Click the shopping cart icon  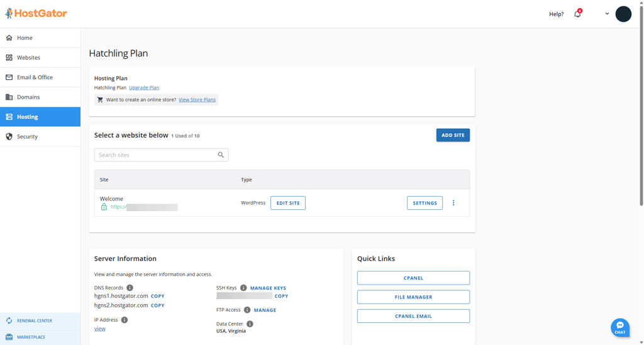coord(100,100)
